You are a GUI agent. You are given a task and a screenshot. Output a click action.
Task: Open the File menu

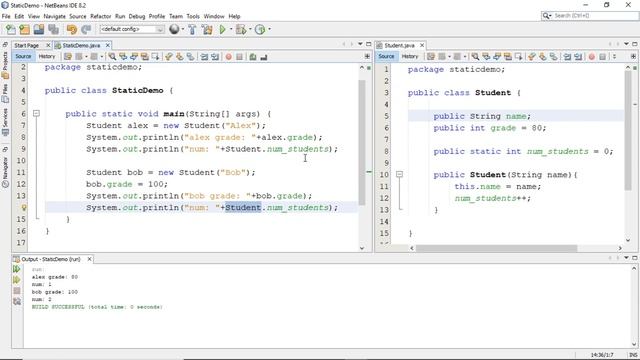(6, 16)
